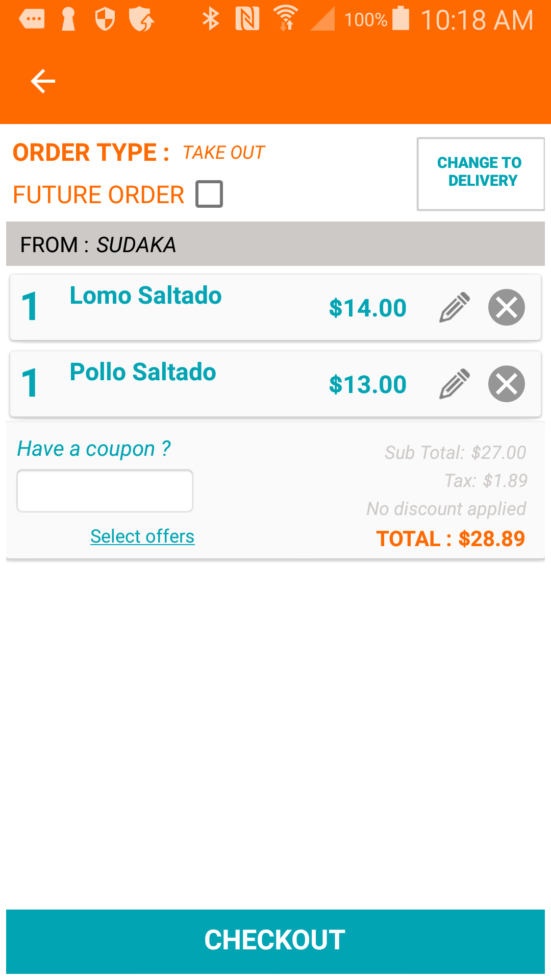Viewport: 551px width, 980px height.
Task: Remove Lomo Saltado from the order
Action: pyautogui.click(x=506, y=307)
